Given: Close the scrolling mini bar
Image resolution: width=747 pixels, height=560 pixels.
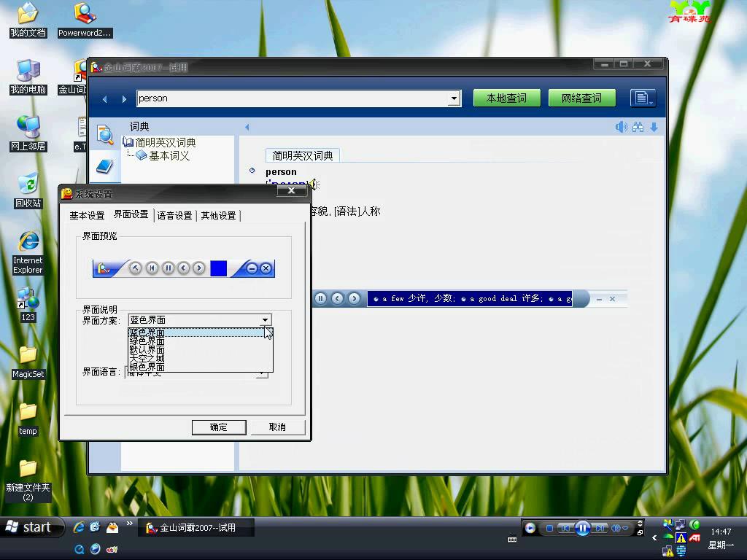Looking at the screenshot, I should coord(612,299).
